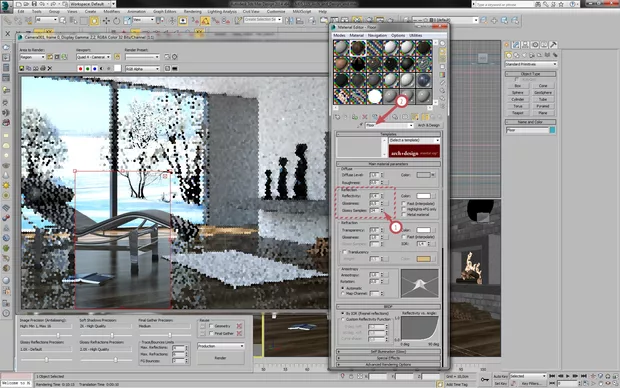This screenshot has height=388, width=620.
Task: Click the key lock icon in status bar
Action: click(x=485, y=380)
